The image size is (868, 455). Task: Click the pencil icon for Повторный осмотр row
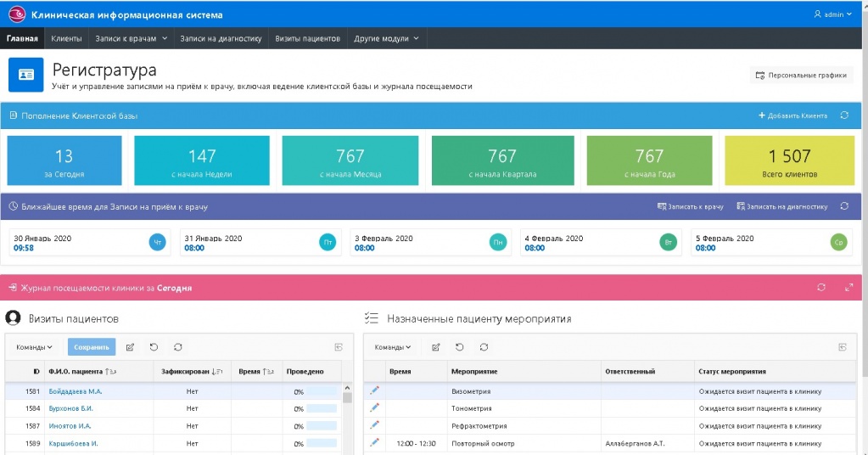click(x=374, y=443)
